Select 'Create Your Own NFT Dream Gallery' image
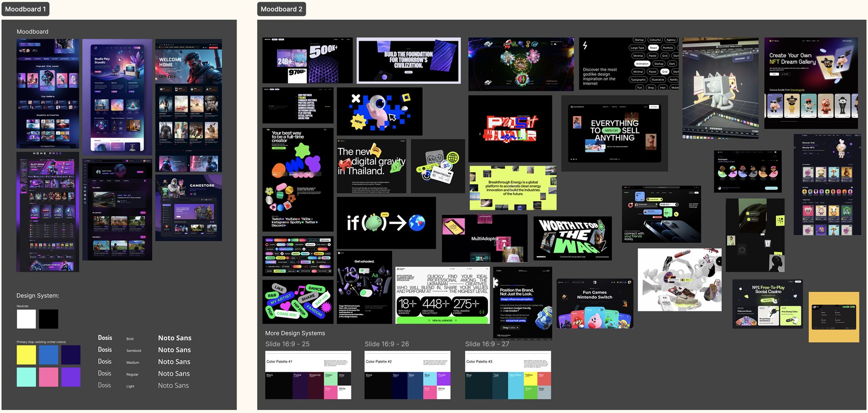This screenshot has width=868, height=413. click(x=811, y=83)
